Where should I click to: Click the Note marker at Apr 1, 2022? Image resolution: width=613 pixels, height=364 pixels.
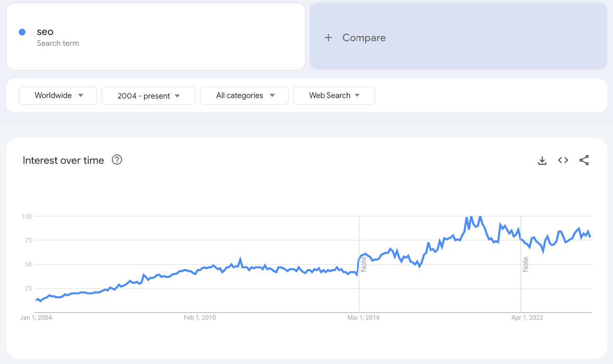pyautogui.click(x=526, y=264)
